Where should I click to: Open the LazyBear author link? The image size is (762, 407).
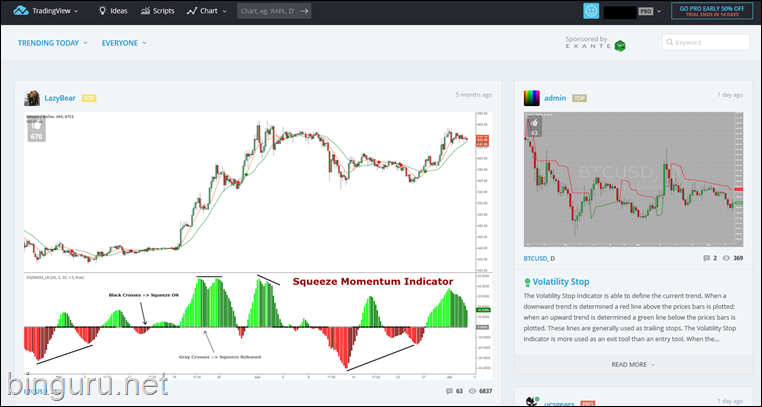coord(60,98)
